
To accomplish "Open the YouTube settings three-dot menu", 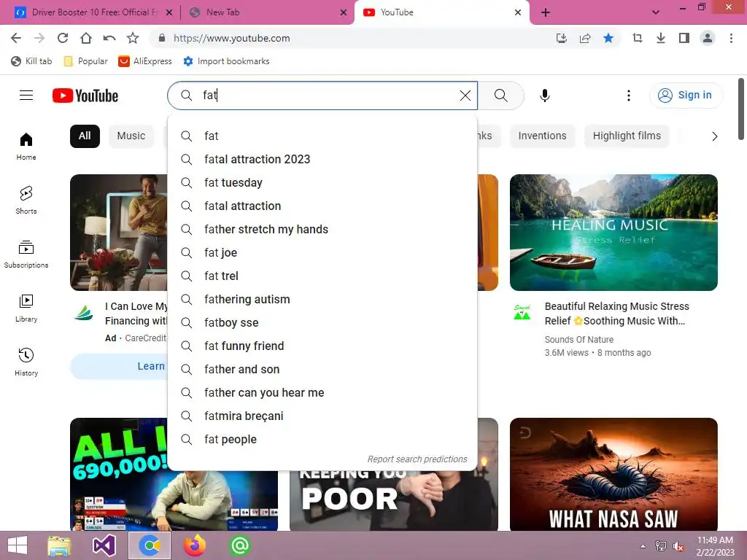I will [x=628, y=96].
